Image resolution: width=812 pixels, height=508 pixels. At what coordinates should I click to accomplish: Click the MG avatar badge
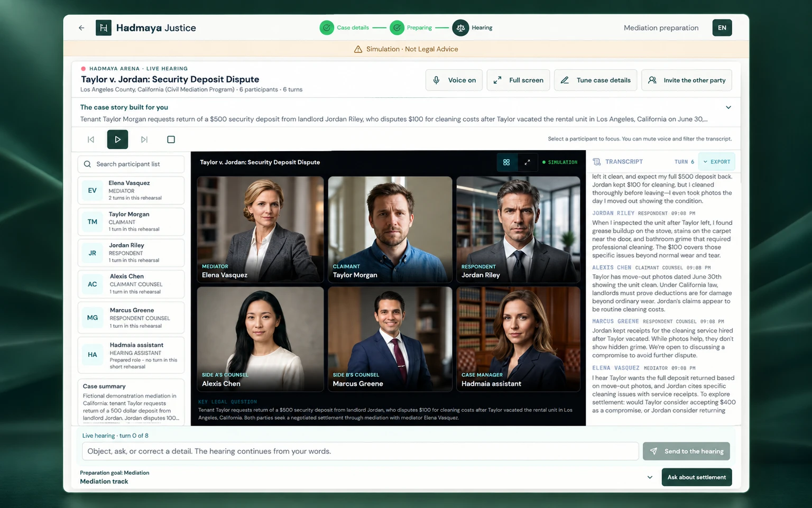click(x=93, y=318)
